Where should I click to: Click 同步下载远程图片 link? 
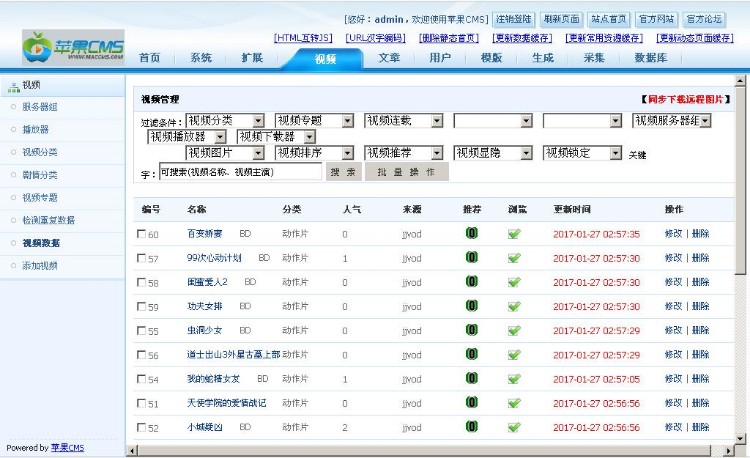click(x=685, y=99)
